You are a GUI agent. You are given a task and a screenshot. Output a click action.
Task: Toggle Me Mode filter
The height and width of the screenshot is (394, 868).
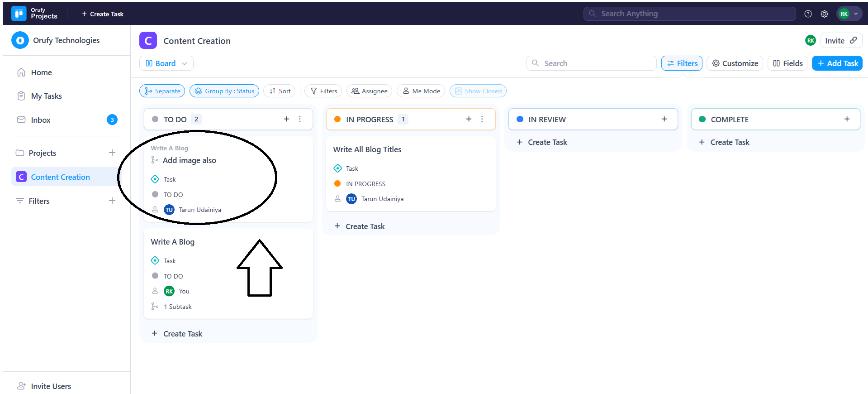[421, 91]
